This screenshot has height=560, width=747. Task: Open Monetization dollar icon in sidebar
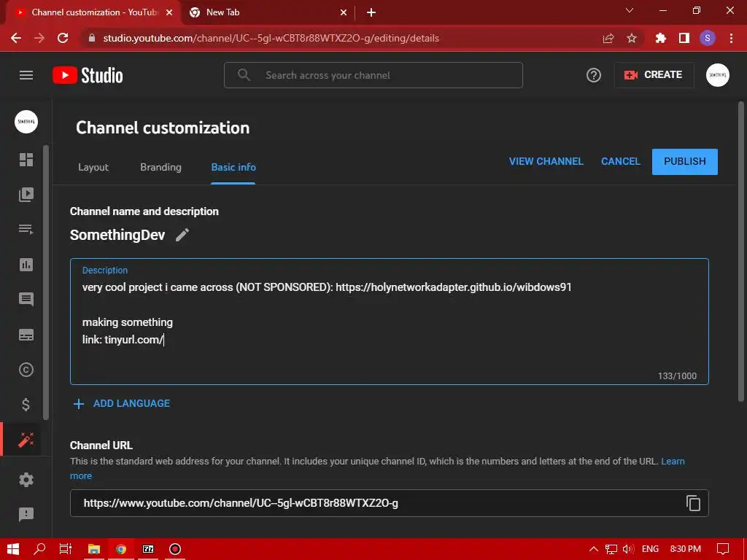(26, 404)
